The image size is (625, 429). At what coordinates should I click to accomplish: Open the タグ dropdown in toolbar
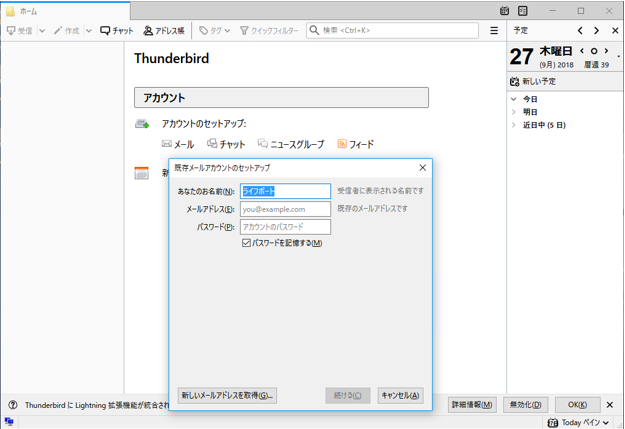pos(214,31)
